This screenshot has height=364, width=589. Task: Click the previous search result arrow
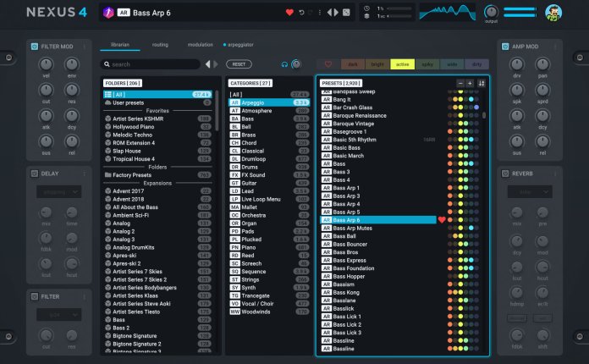208,64
